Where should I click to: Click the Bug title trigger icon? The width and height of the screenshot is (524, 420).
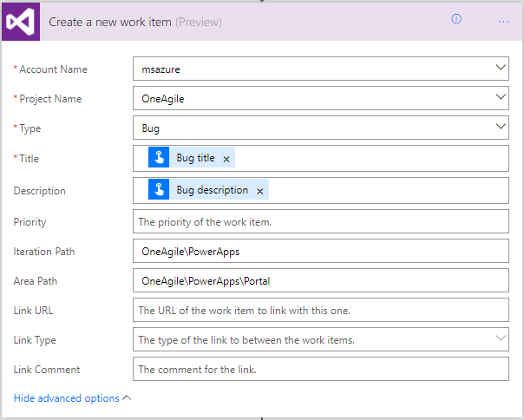coord(159,158)
